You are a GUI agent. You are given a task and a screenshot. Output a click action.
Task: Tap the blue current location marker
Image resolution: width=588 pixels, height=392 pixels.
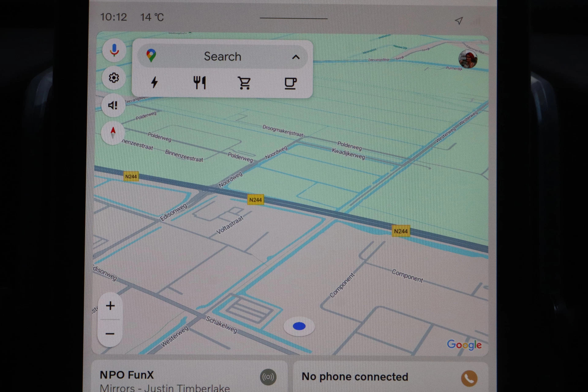click(299, 326)
